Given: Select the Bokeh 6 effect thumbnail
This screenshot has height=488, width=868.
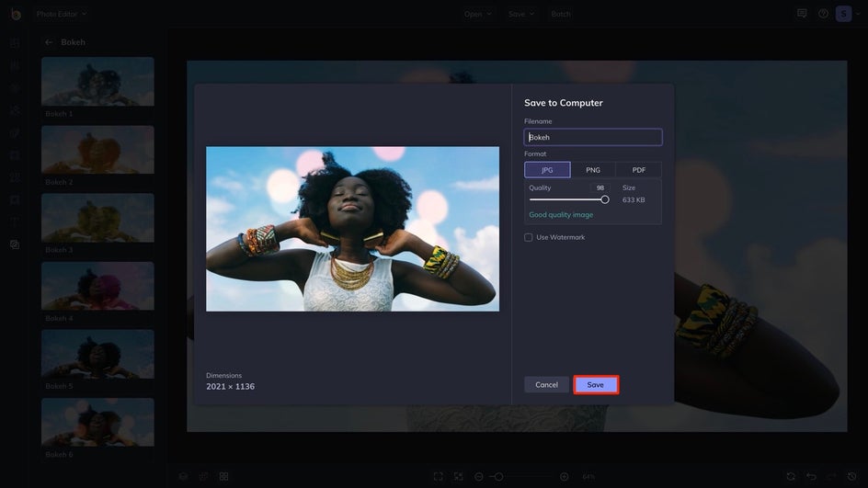Looking at the screenshot, I should click(97, 422).
